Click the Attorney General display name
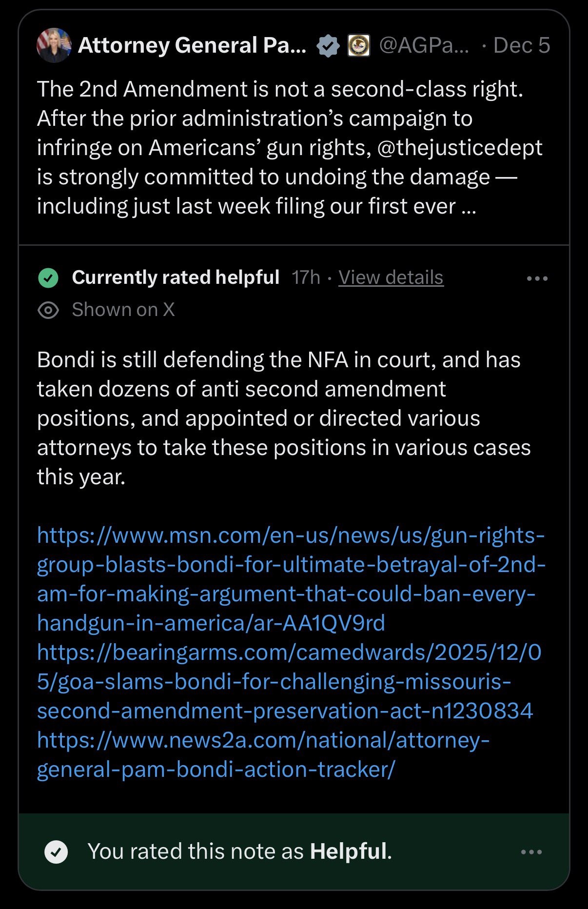The height and width of the screenshot is (909, 588). pyautogui.click(x=192, y=45)
